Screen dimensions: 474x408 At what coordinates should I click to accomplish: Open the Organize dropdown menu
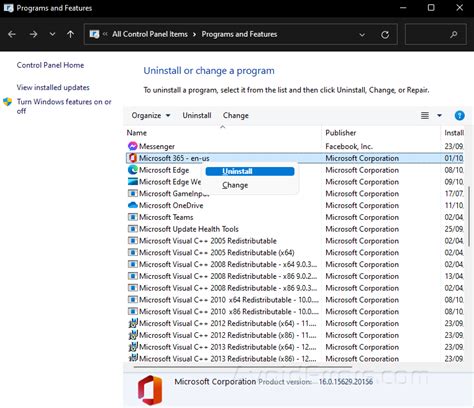[x=151, y=115]
